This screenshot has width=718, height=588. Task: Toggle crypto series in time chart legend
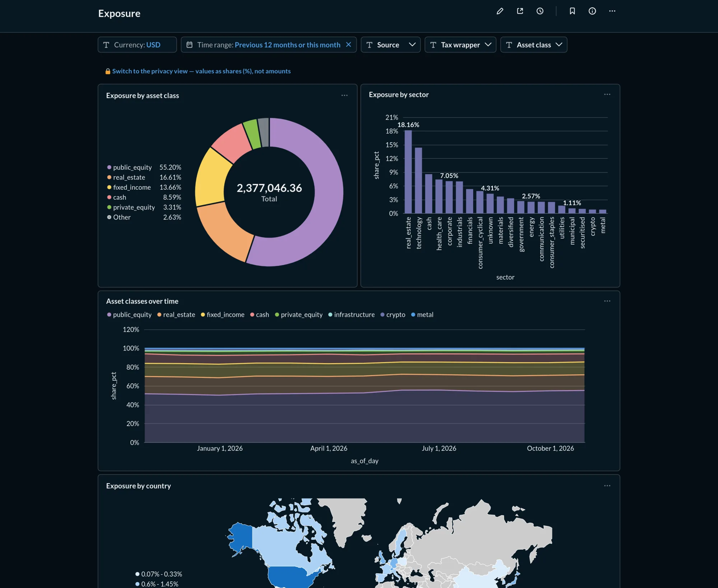[393, 315]
